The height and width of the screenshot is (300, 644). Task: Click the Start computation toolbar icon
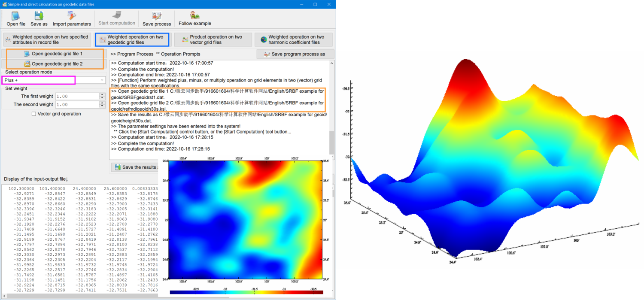coord(116,18)
